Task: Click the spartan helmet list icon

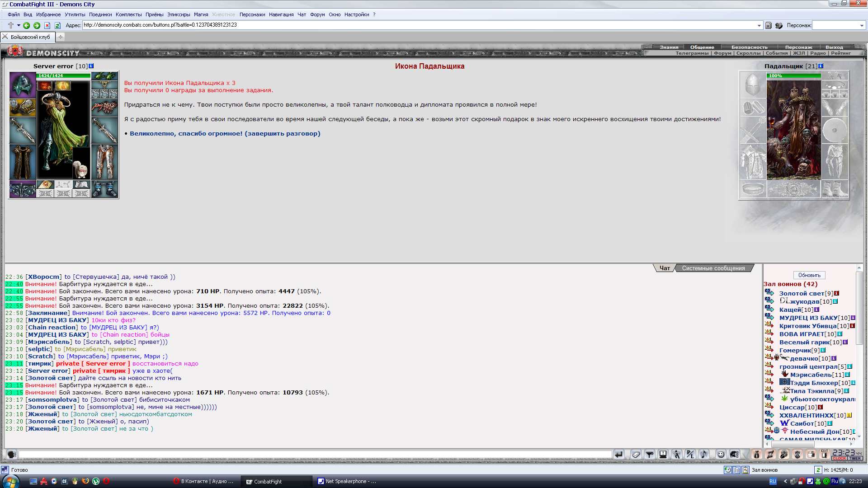Action: tap(735, 455)
